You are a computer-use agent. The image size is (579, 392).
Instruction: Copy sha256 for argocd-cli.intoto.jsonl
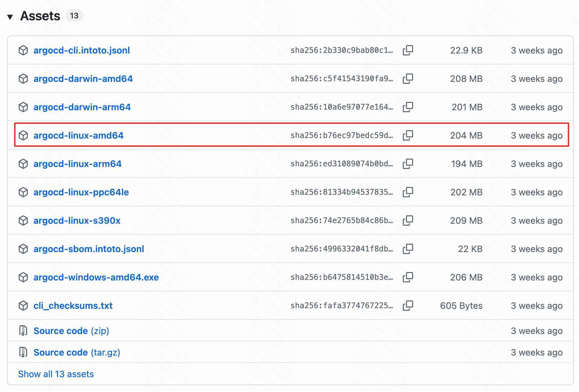tap(408, 50)
